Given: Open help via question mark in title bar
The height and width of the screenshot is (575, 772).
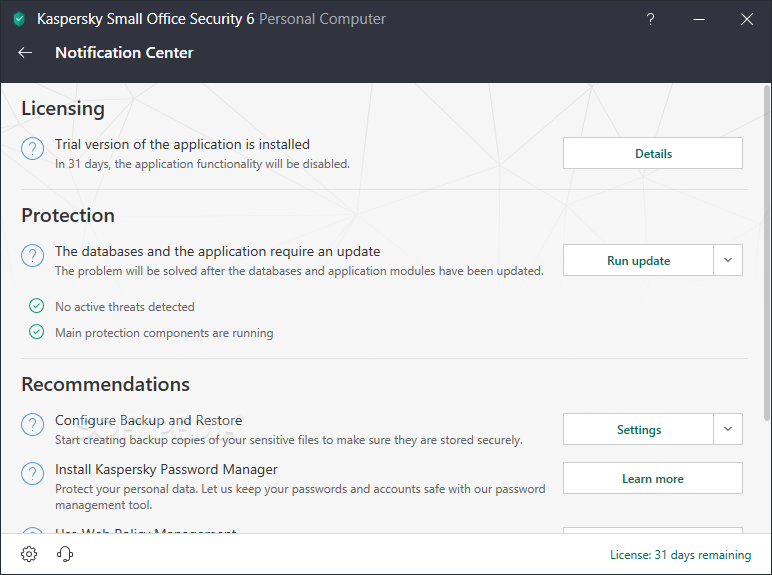Looking at the screenshot, I should (650, 19).
